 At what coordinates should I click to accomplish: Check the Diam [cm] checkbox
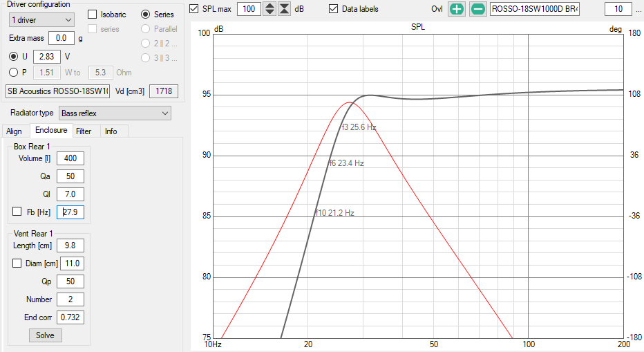(17, 263)
